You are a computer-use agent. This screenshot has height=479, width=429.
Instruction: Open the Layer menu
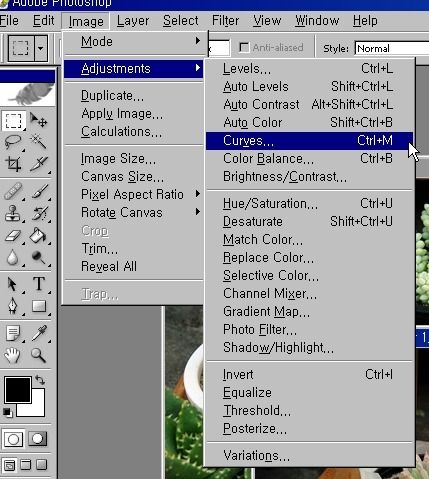133,21
